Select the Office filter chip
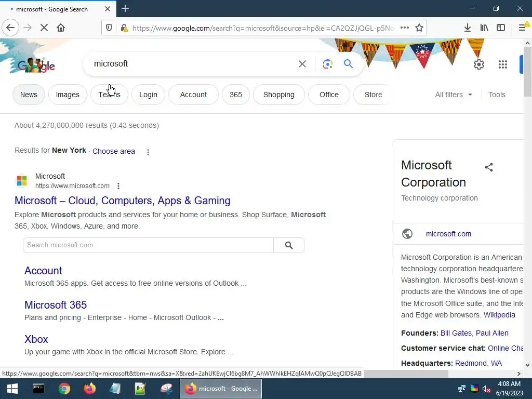 pyautogui.click(x=329, y=95)
